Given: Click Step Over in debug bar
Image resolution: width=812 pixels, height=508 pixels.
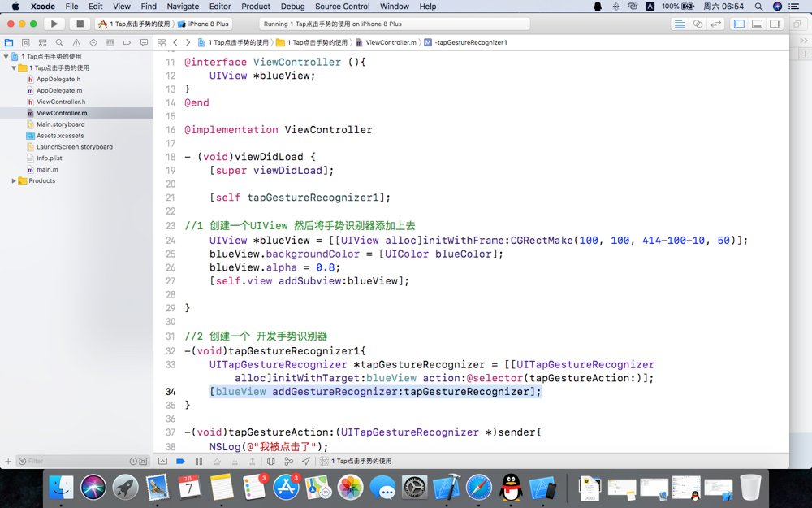Looking at the screenshot, I should point(217,461).
